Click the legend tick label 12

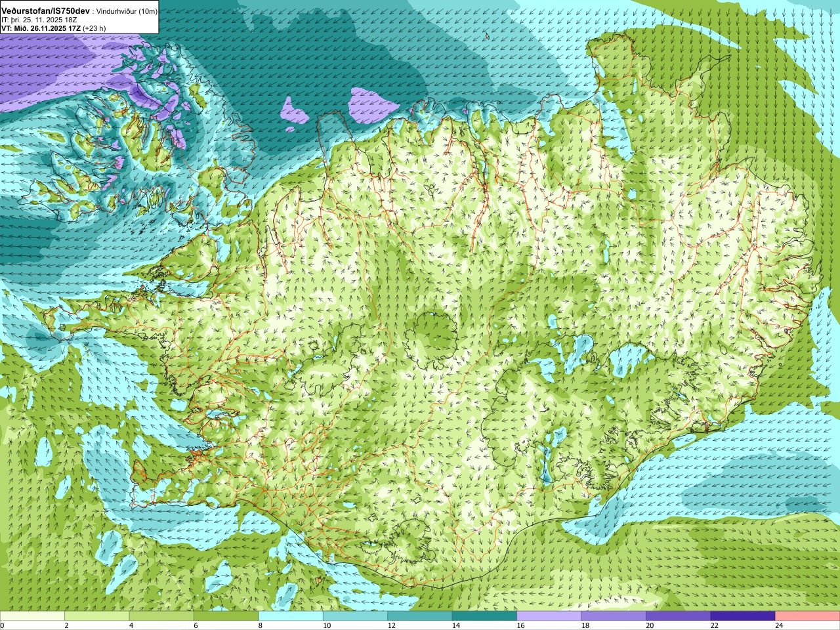(392, 625)
